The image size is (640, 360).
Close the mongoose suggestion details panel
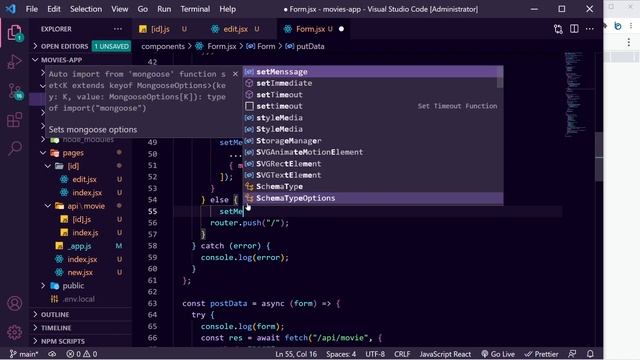click(x=235, y=74)
